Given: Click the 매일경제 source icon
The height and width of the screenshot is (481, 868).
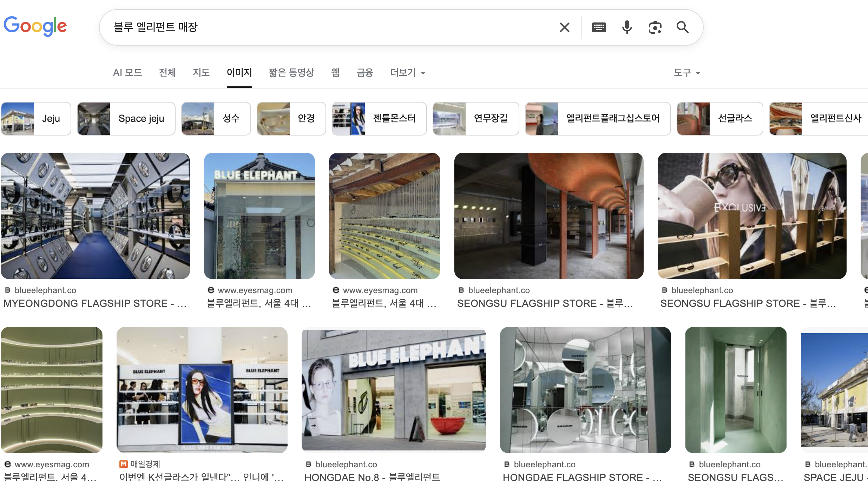Looking at the screenshot, I should [x=123, y=464].
